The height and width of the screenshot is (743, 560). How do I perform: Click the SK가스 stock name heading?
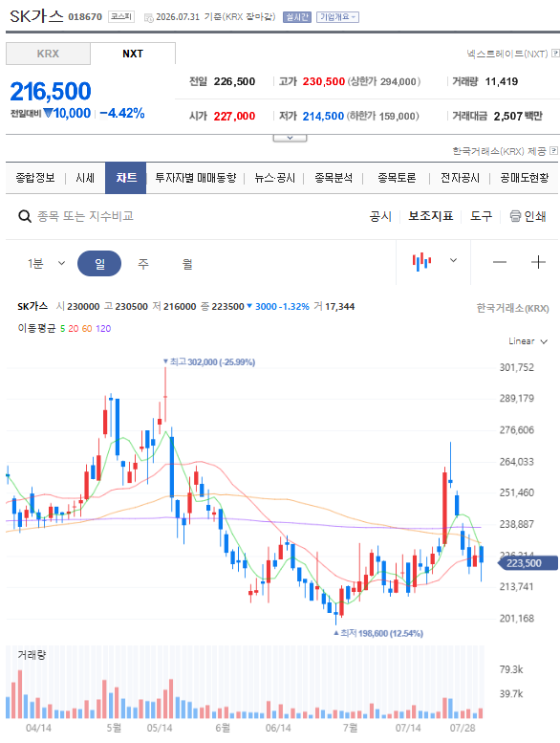pyautogui.click(x=36, y=16)
